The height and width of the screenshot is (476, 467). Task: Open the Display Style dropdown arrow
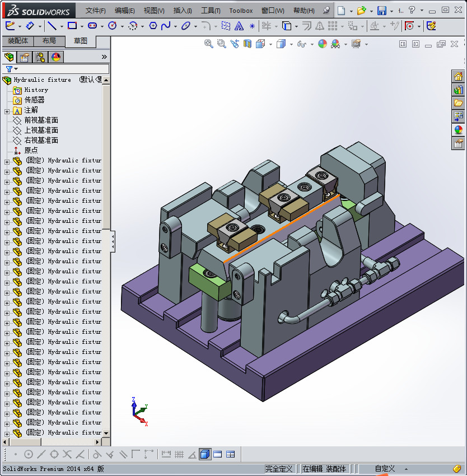[291, 45]
